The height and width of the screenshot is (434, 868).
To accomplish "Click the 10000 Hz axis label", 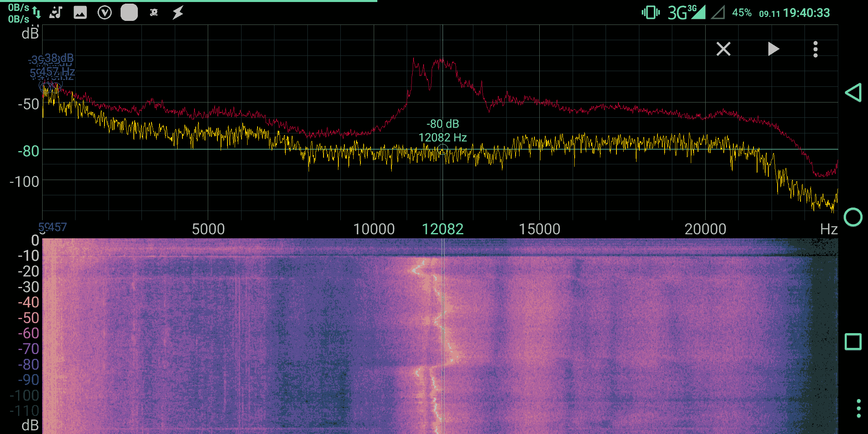I will tap(374, 229).
